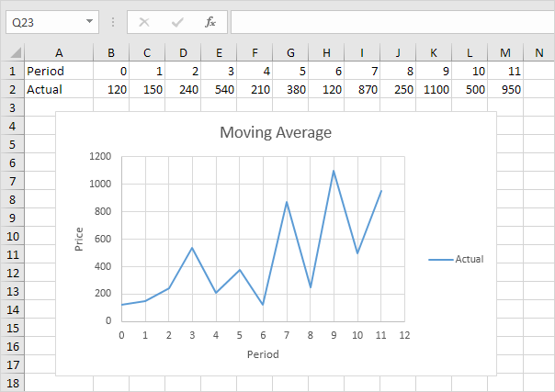Select row 1 header
Screen dimensions: 555x392
(x=12, y=71)
